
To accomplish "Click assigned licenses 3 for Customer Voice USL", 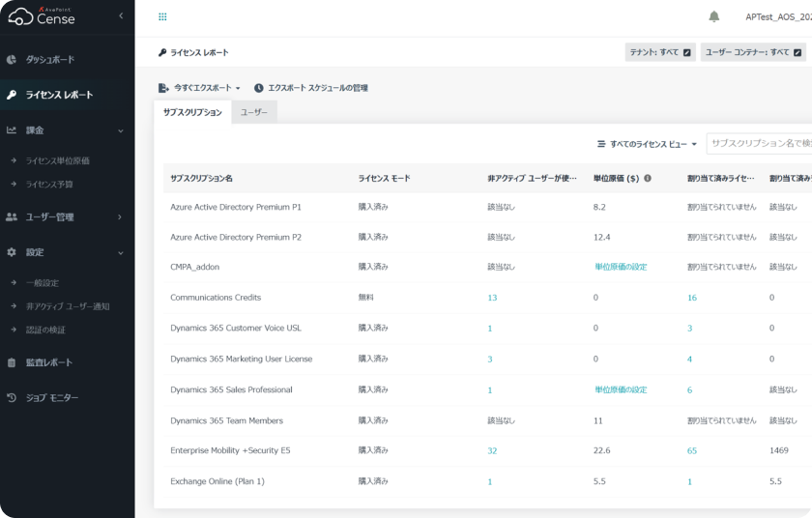I will (x=689, y=328).
